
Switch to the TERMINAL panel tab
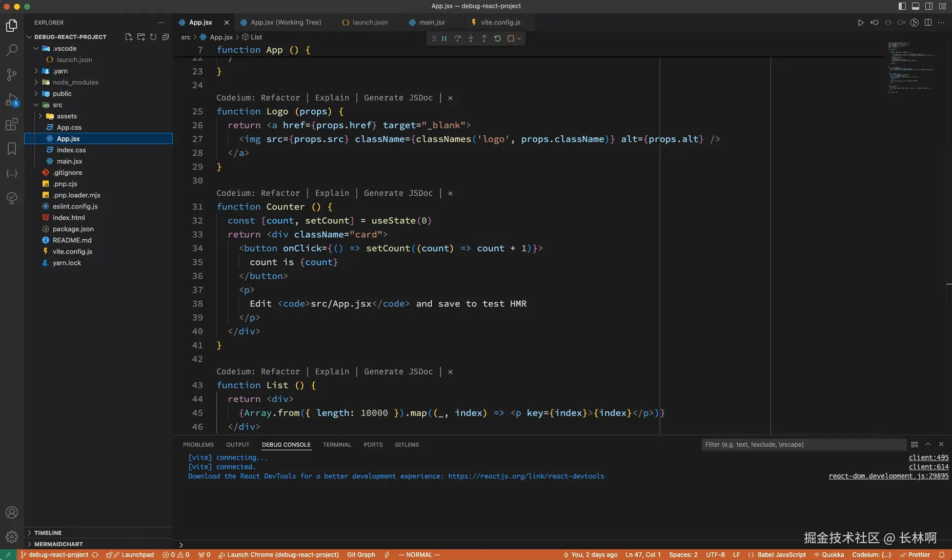(x=337, y=445)
